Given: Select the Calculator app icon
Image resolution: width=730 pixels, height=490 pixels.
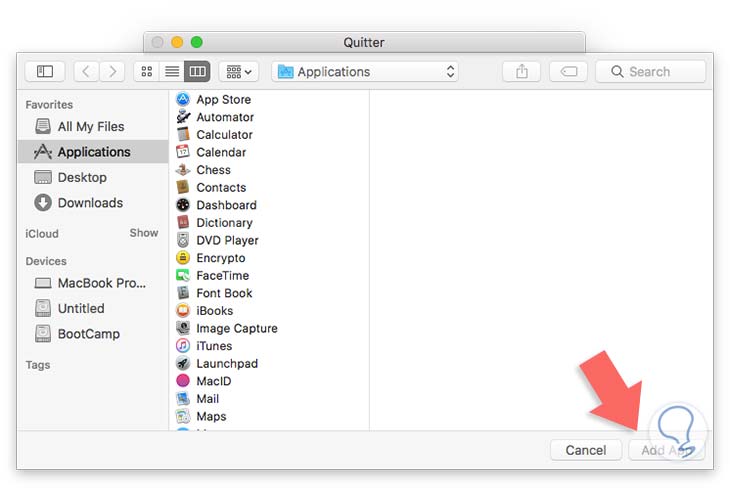Looking at the screenshot, I should [x=183, y=135].
